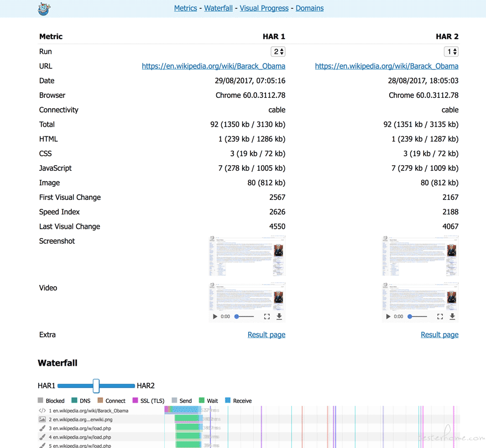The image size is (486, 448).
Task: Jump to the Waterfall section link
Action: pyautogui.click(x=218, y=8)
